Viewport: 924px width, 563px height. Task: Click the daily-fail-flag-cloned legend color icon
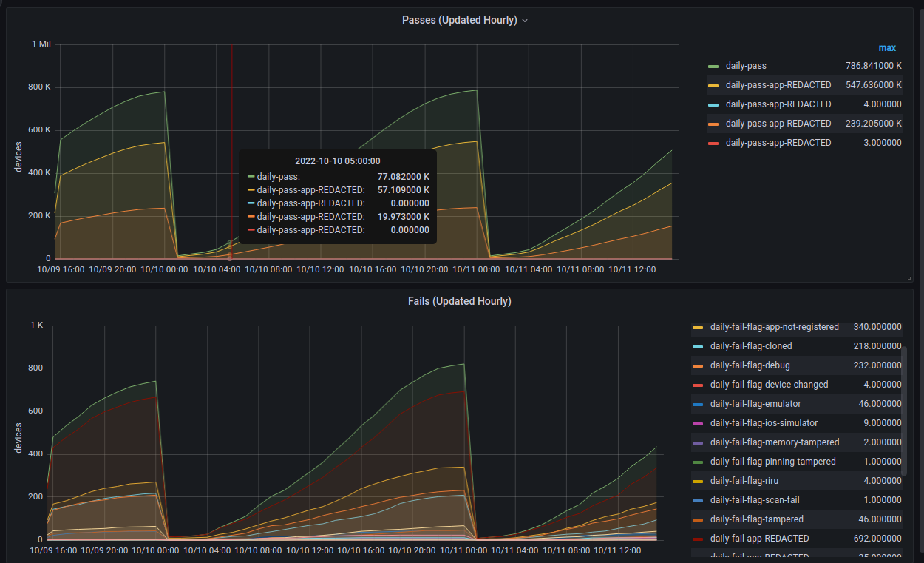coord(698,346)
